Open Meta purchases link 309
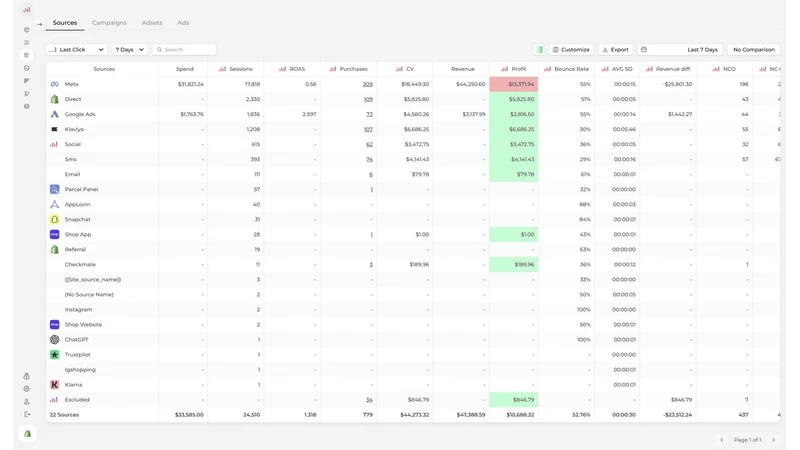 pyautogui.click(x=368, y=84)
